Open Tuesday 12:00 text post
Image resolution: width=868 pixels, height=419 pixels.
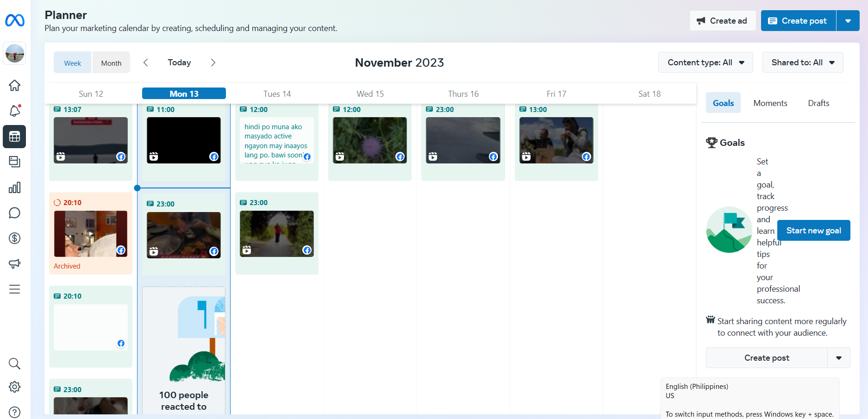tap(277, 140)
